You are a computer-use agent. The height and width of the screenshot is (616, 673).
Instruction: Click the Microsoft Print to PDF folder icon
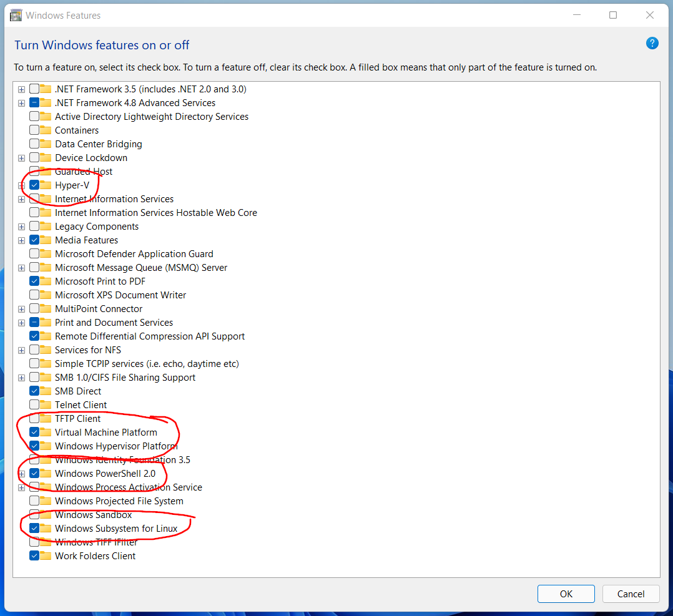pos(46,281)
